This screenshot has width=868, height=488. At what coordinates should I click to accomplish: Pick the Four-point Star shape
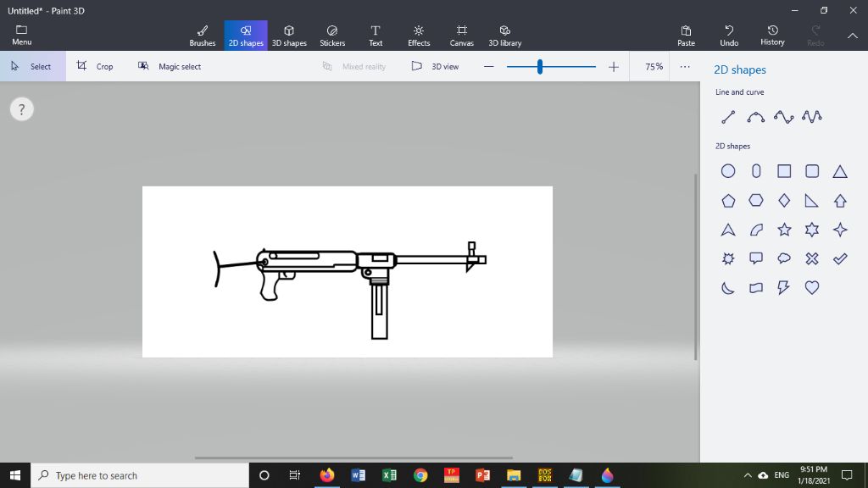(840, 230)
